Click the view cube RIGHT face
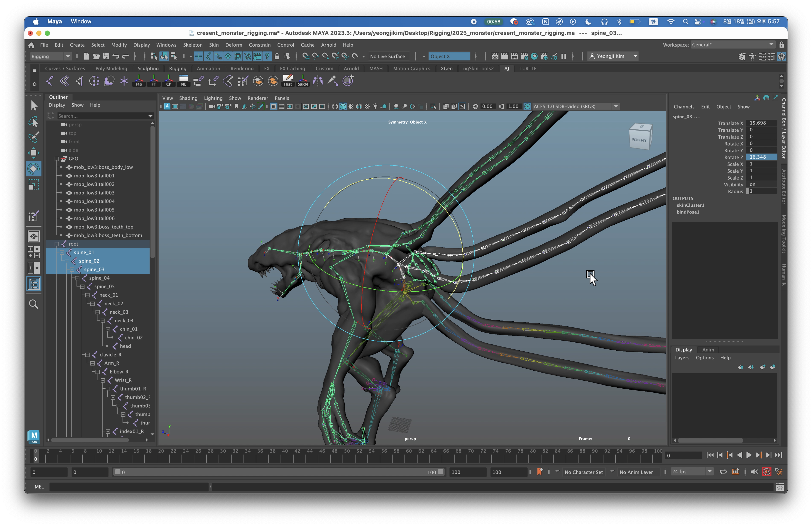 tap(639, 140)
